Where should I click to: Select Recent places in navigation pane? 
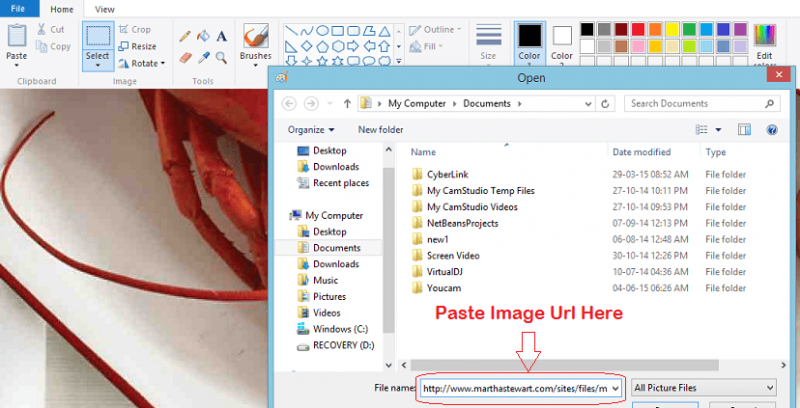click(341, 183)
